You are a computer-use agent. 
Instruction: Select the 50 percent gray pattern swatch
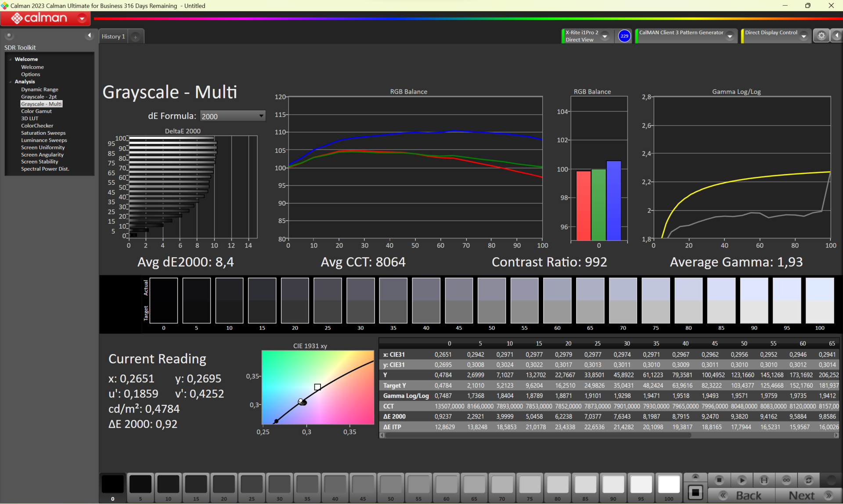pos(390,484)
